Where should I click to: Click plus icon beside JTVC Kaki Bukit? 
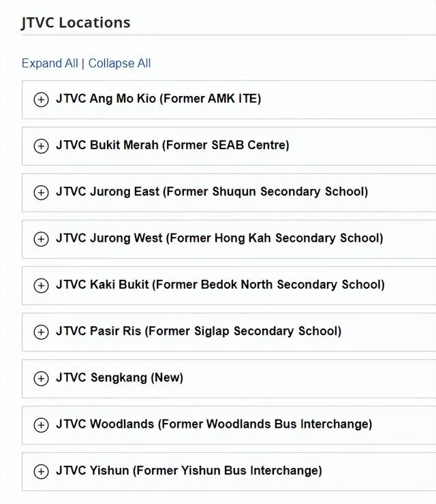41,285
